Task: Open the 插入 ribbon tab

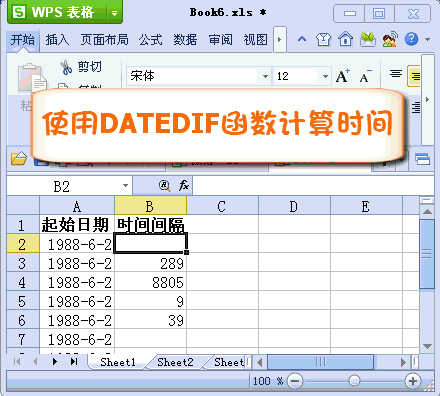Action: pos(57,40)
